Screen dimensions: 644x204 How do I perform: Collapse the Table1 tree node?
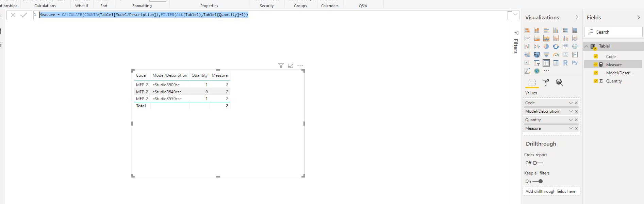[x=587, y=46]
